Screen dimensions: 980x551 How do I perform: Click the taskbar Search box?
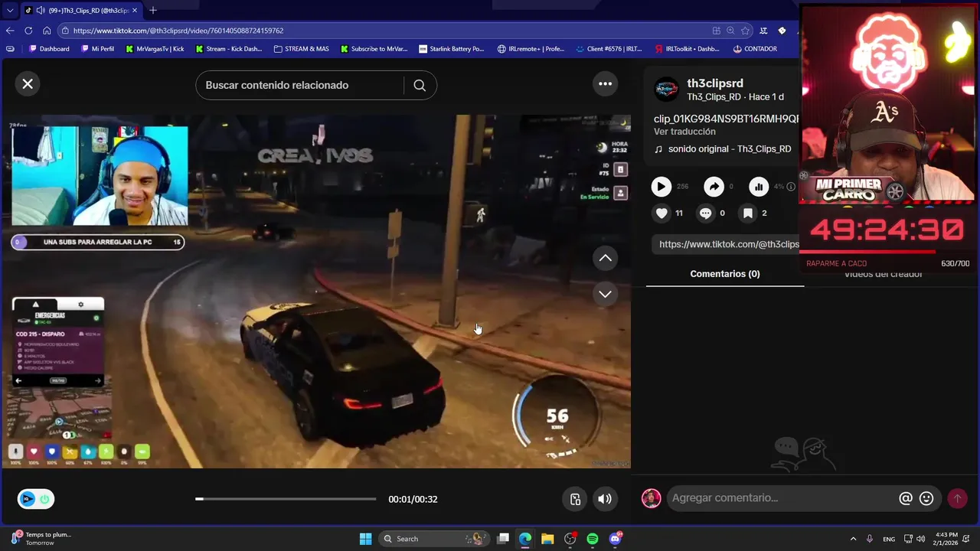tap(436, 539)
